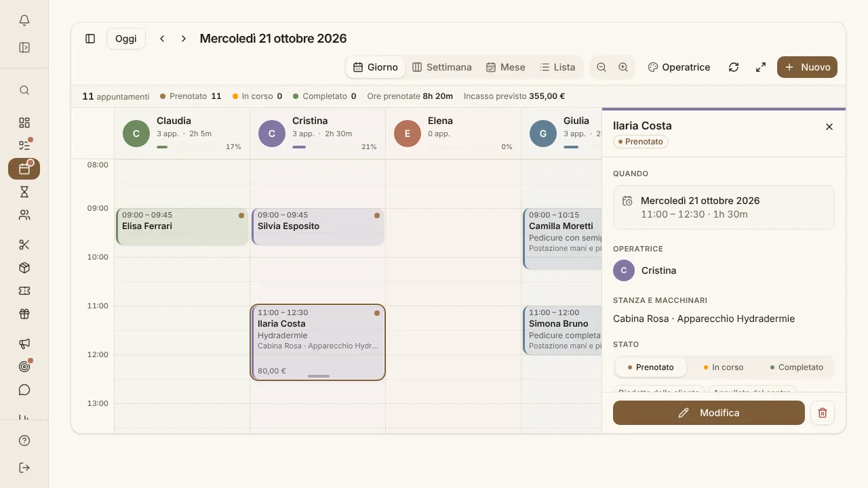Screen dimensions: 868x488
Task: Set status to In corso
Action: tap(724, 367)
